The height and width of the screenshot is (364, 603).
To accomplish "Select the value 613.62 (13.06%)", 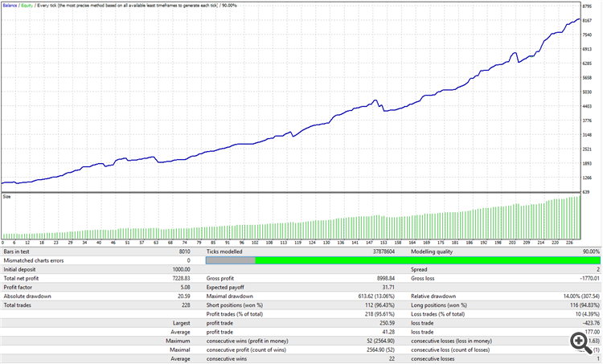I will pos(376,297).
